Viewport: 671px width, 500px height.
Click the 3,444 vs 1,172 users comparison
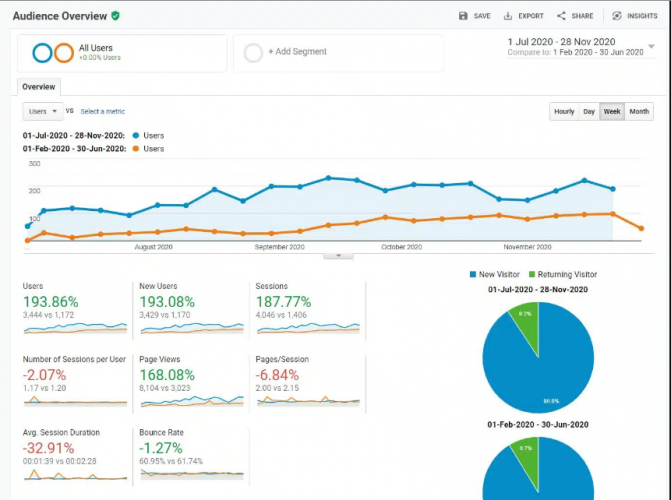(48, 315)
